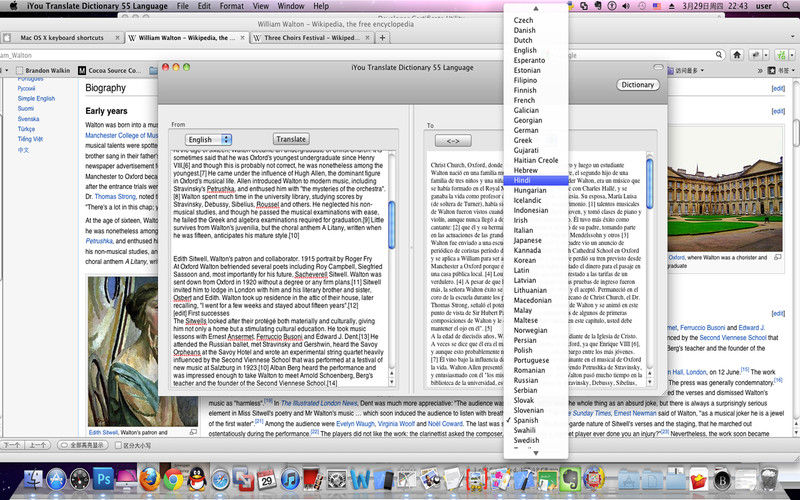Image resolution: width=800 pixels, height=500 pixels.
Task: Launch Google Chrome from the Dock
Action: point(173,480)
